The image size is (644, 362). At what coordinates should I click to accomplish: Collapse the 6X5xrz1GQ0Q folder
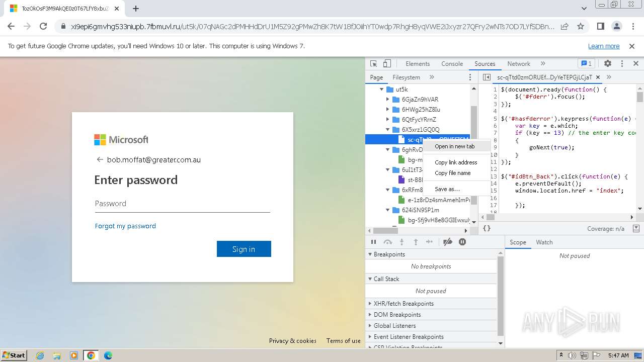point(388,130)
